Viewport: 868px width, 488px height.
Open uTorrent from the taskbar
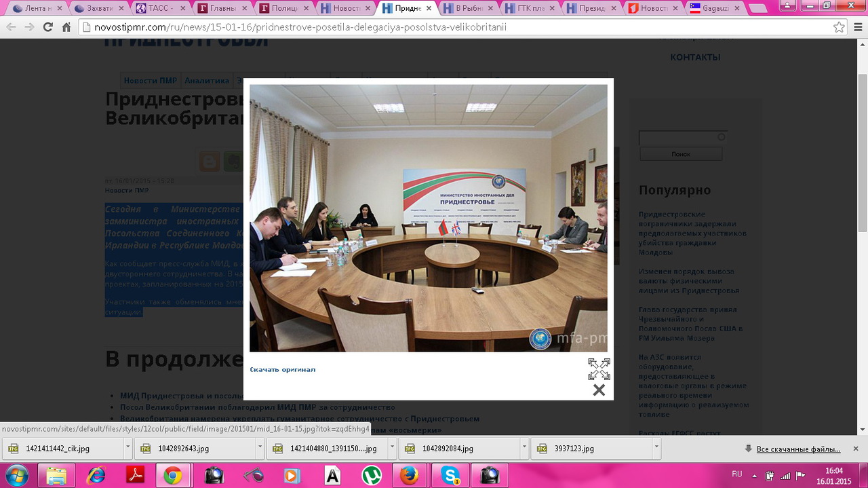371,475
